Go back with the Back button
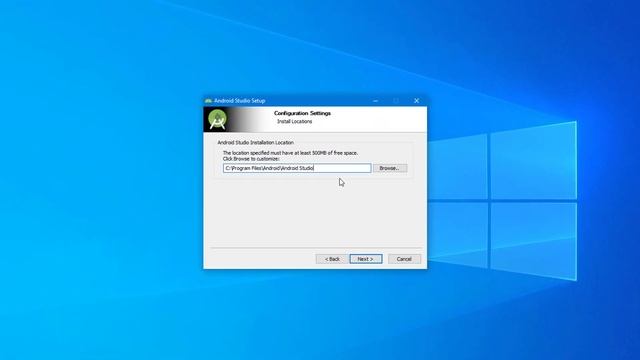Screen dimensions: 640x360 pyautogui.click(x=332, y=259)
